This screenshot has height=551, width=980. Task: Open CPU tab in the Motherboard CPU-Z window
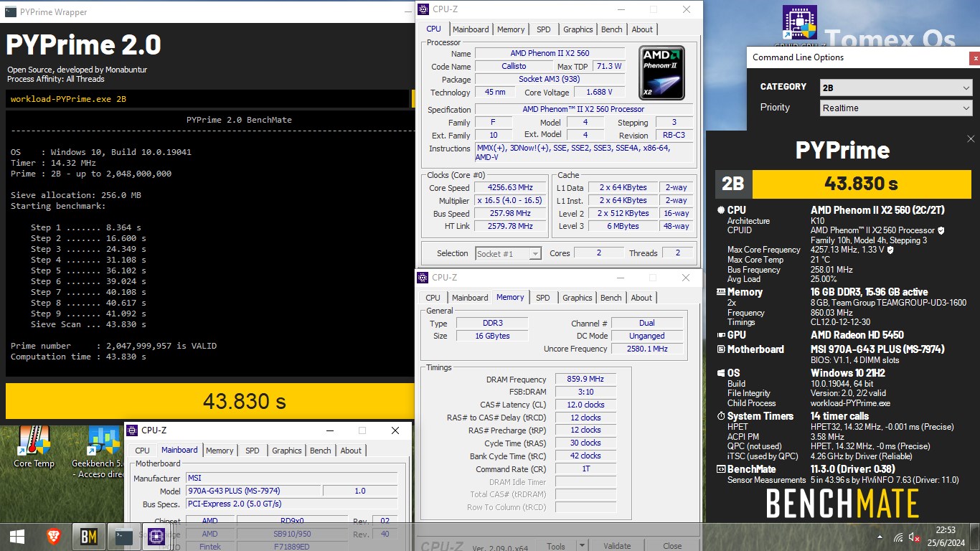point(143,451)
